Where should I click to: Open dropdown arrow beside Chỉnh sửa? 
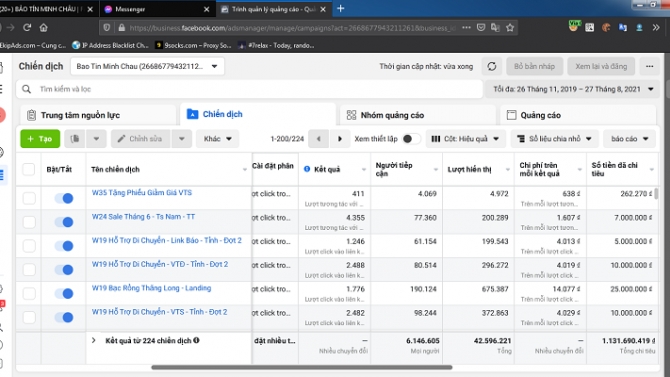coord(182,138)
